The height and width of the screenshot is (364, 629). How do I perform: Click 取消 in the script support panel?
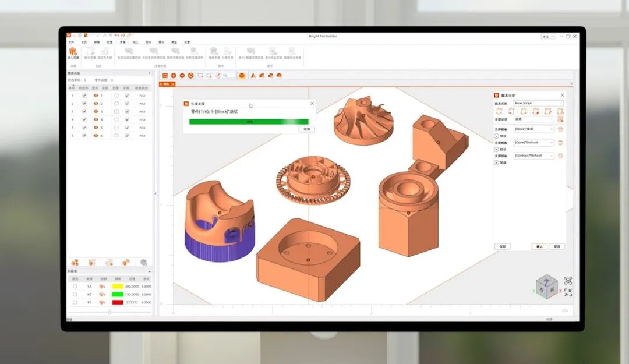[557, 246]
